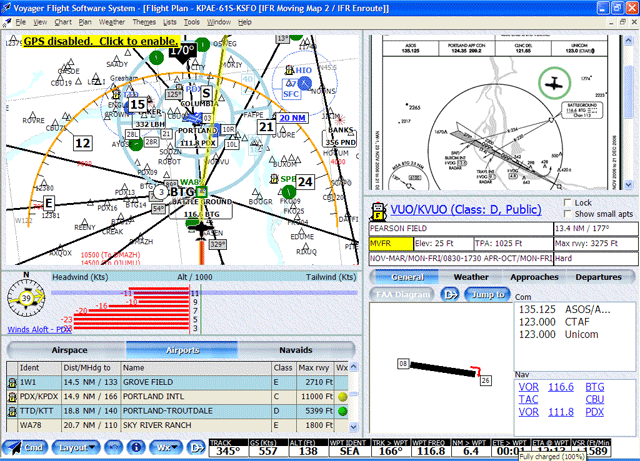Screen dimensions: 640x461
Task: Open the VUO/KVUO airport link
Action: click(x=466, y=209)
